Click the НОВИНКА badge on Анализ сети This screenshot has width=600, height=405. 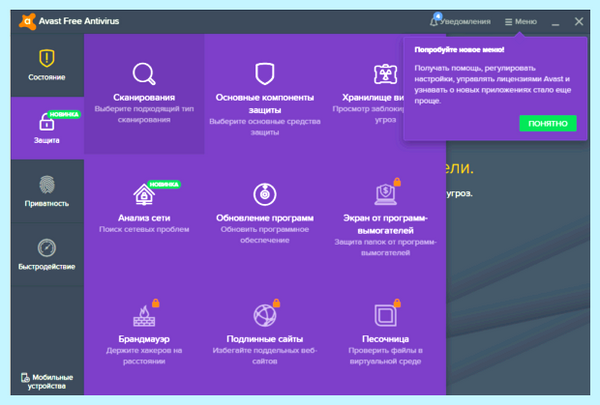[164, 185]
